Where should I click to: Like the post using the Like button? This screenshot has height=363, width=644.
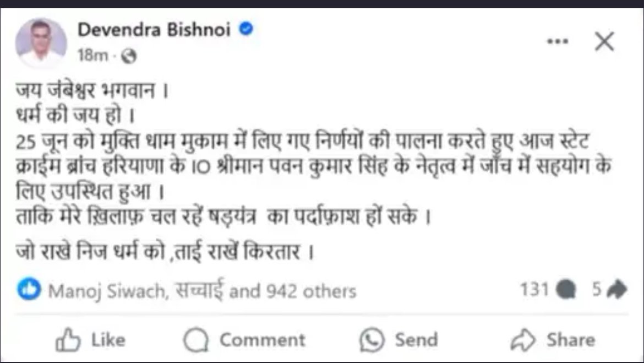[x=90, y=340]
